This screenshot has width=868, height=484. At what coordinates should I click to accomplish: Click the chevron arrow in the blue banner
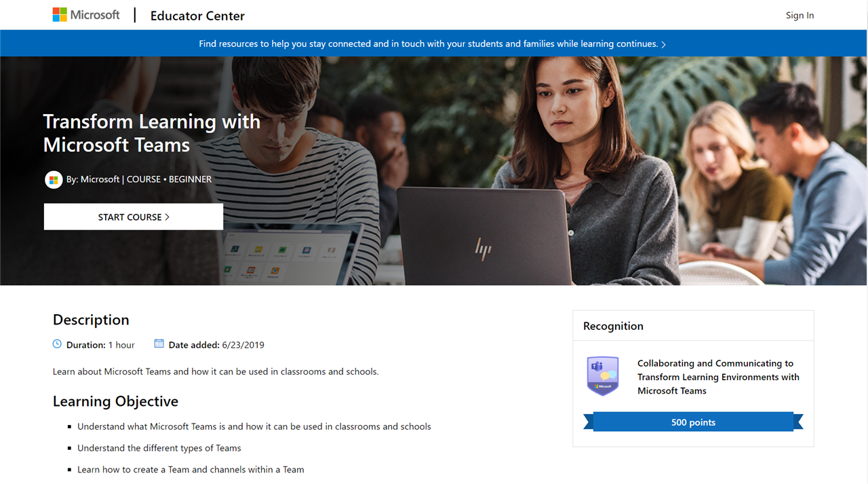click(x=663, y=45)
